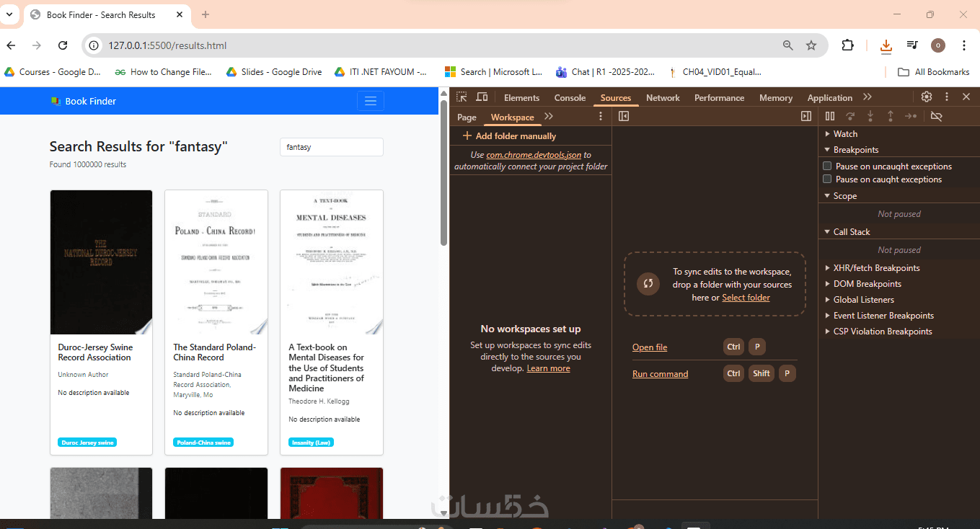Expand Event Listener Breakpoints
The image size is (980, 529).
pyautogui.click(x=883, y=316)
